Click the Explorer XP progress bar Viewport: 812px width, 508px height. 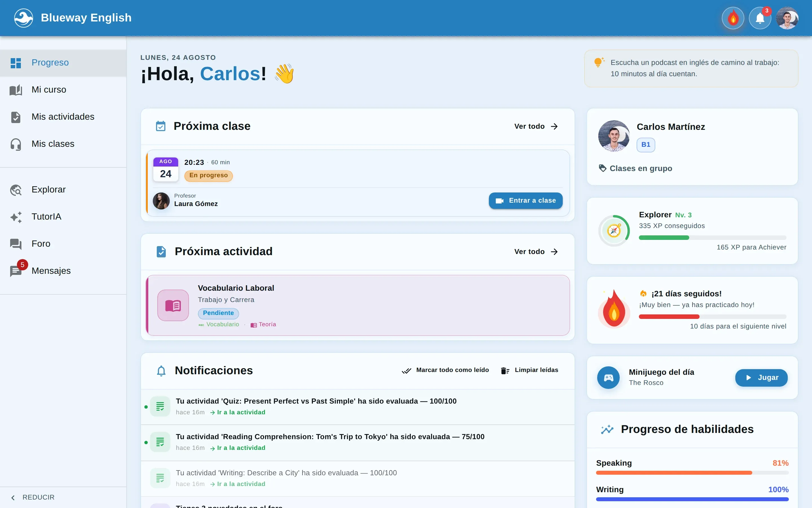pos(712,238)
